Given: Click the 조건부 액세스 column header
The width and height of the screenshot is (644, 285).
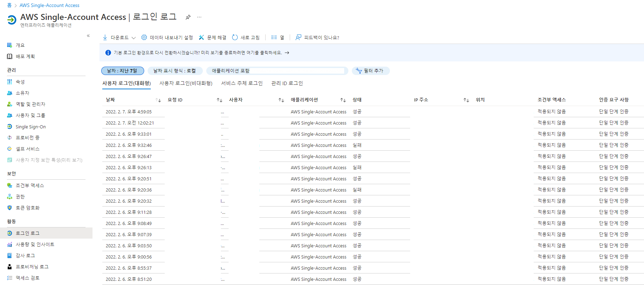Looking at the screenshot, I should 552,100.
